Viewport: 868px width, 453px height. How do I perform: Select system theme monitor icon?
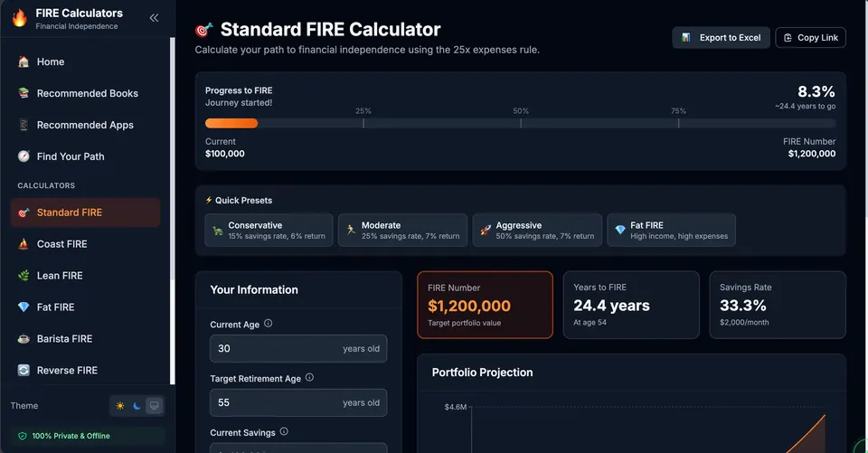coord(154,406)
